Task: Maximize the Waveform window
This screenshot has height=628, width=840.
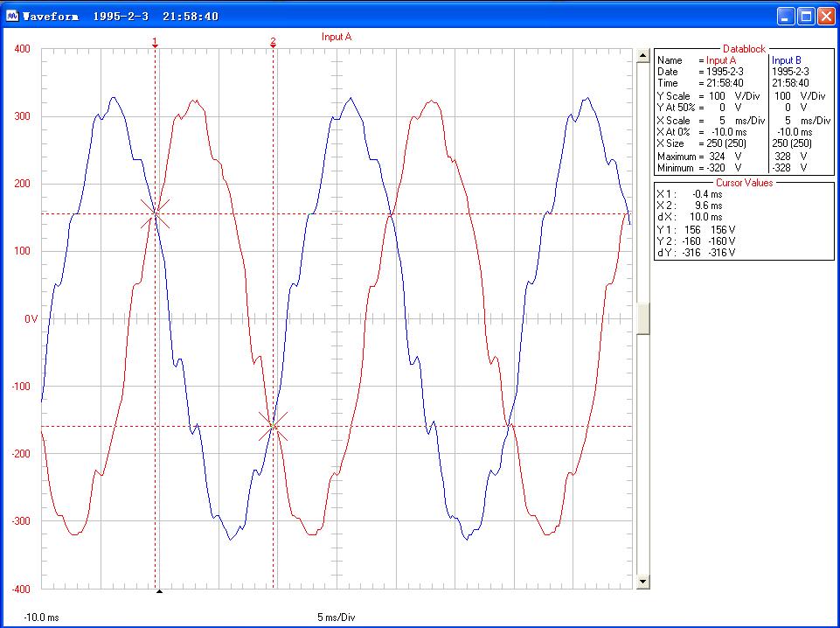Action: click(805, 16)
